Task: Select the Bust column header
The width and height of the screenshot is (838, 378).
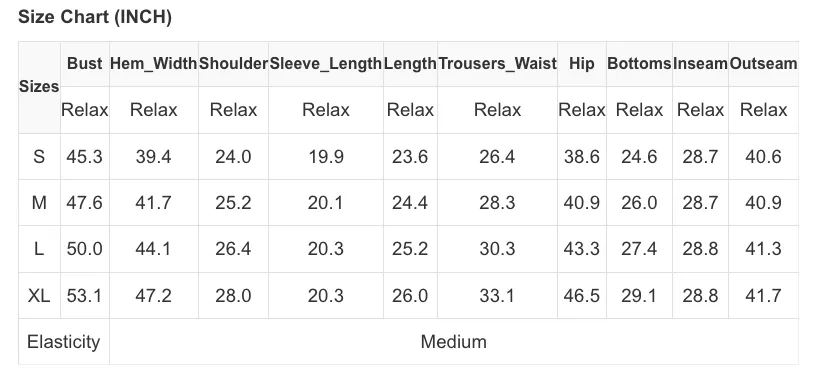Action: (84, 64)
